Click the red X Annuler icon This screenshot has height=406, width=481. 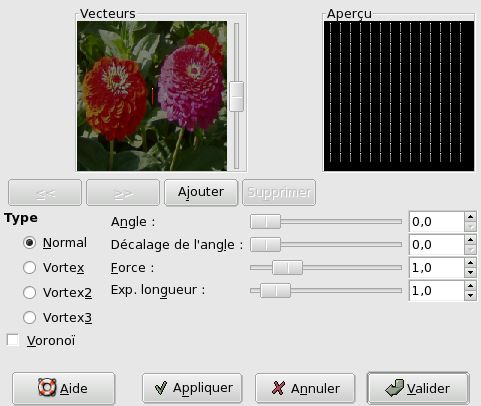coord(278,388)
